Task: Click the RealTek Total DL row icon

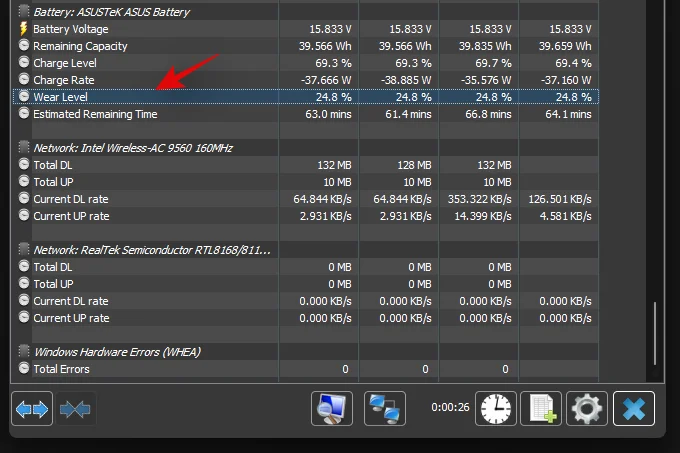Action: pyautogui.click(x=24, y=266)
